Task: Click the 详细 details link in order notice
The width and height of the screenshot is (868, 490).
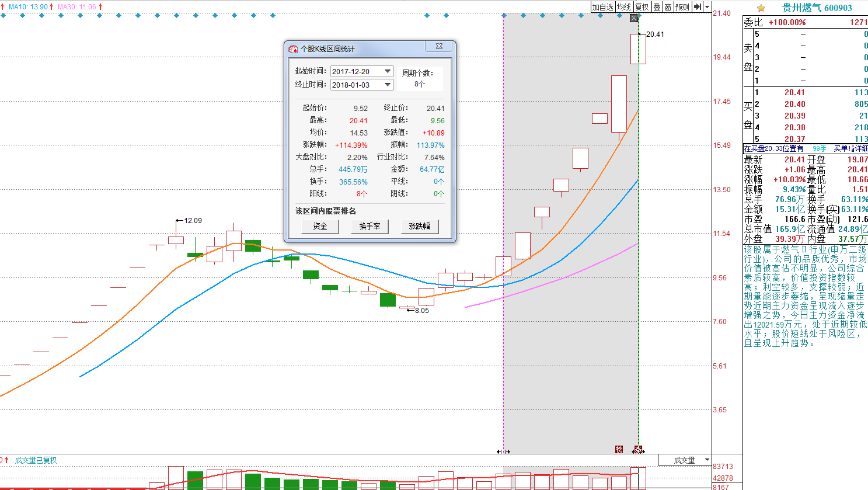Action: (x=860, y=149)
